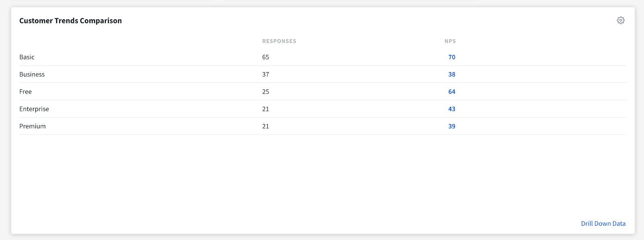Click the RESPONSES column header
Screen dimensions: 644x240
pos(279,41)
